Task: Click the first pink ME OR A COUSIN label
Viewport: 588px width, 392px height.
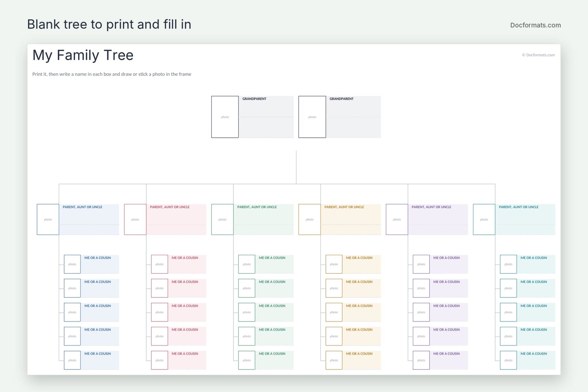Action: [185, 258]
